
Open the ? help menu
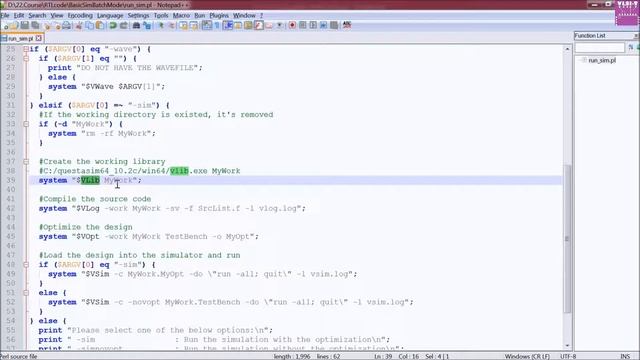(261, 16)
